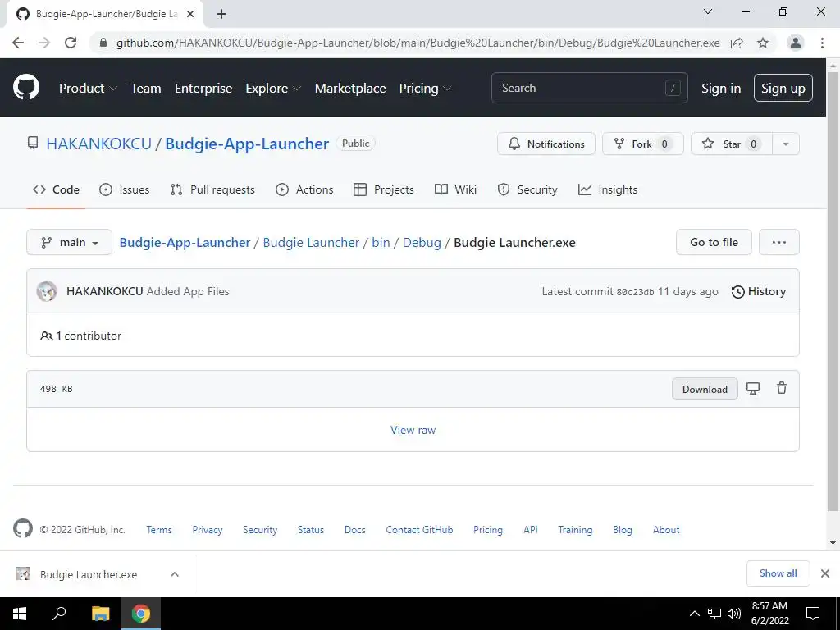
Task: Click the tab search chevron in title bar
Action: coord(708,11)
